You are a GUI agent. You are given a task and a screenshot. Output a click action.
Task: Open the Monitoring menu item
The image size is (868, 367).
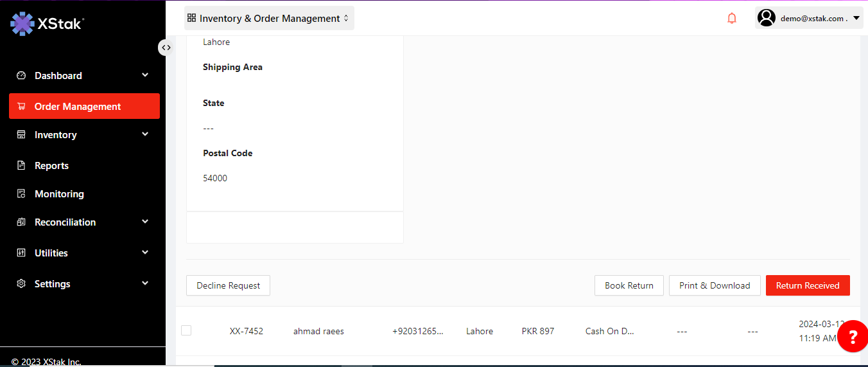tap(59, 194)
